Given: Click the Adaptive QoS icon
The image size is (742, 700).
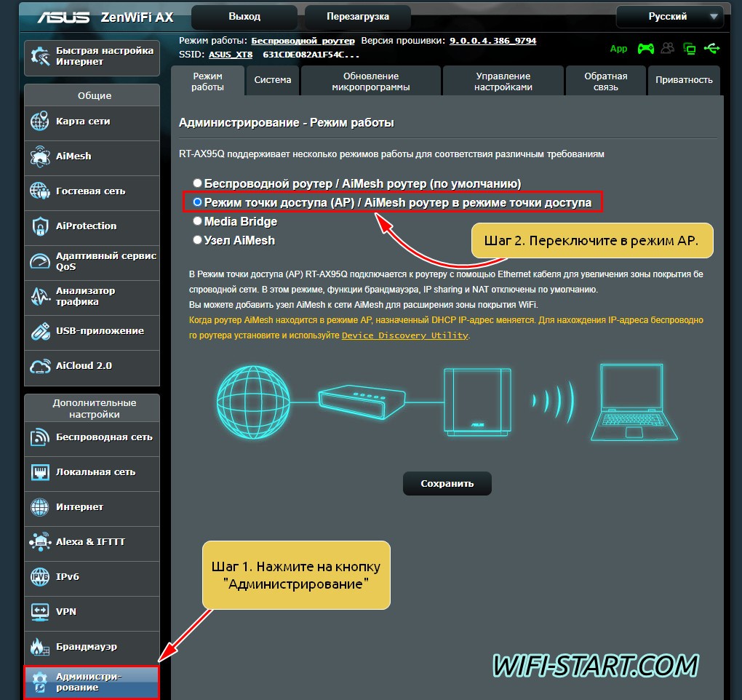Looking at the screenshot, I should (x=39, y=261).
